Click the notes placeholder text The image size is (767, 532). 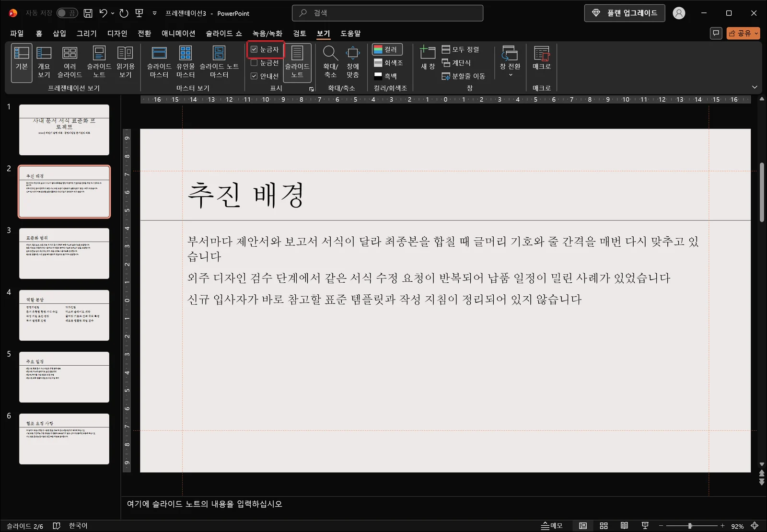coord(205,504)
